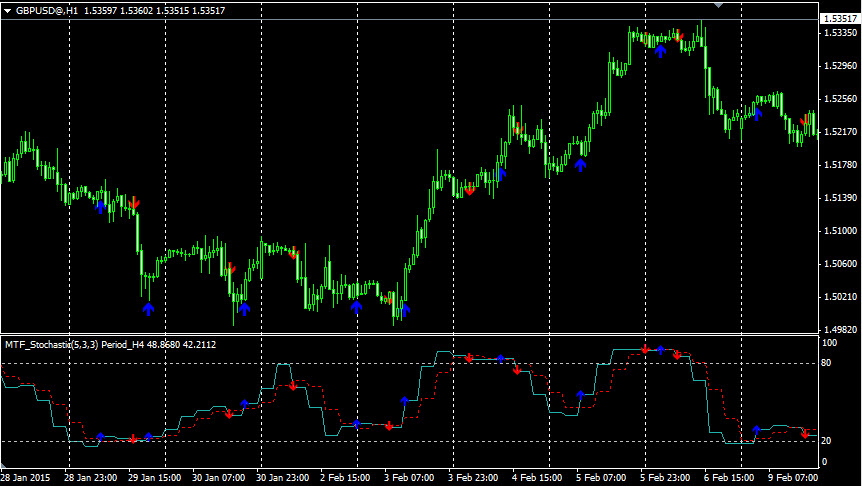Click the 2 Feb 15:00 time label
This screenshot has height=486, width=862.
[345, 477]
